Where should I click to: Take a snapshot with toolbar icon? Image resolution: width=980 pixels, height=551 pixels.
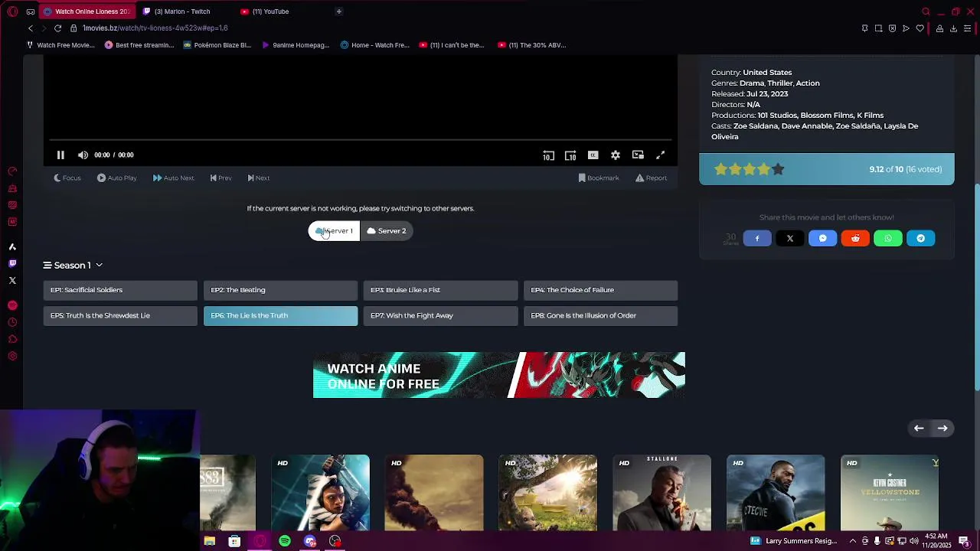click(x=878, y=28)
